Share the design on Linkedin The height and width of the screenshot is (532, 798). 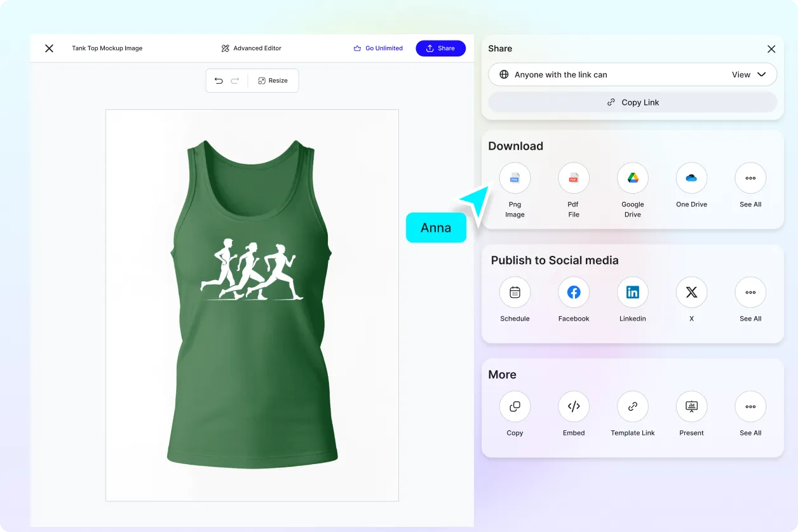(632, 292)
